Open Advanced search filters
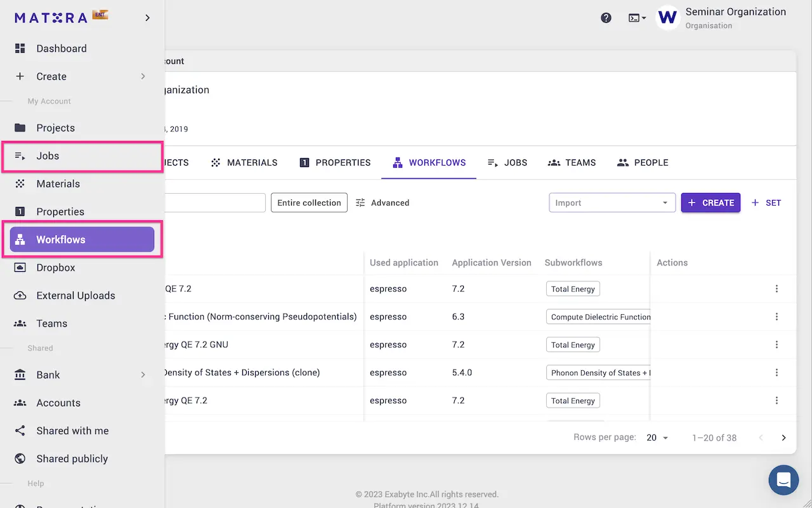Image resolution: width=812 pixels, height=508 pixels. 383,203
